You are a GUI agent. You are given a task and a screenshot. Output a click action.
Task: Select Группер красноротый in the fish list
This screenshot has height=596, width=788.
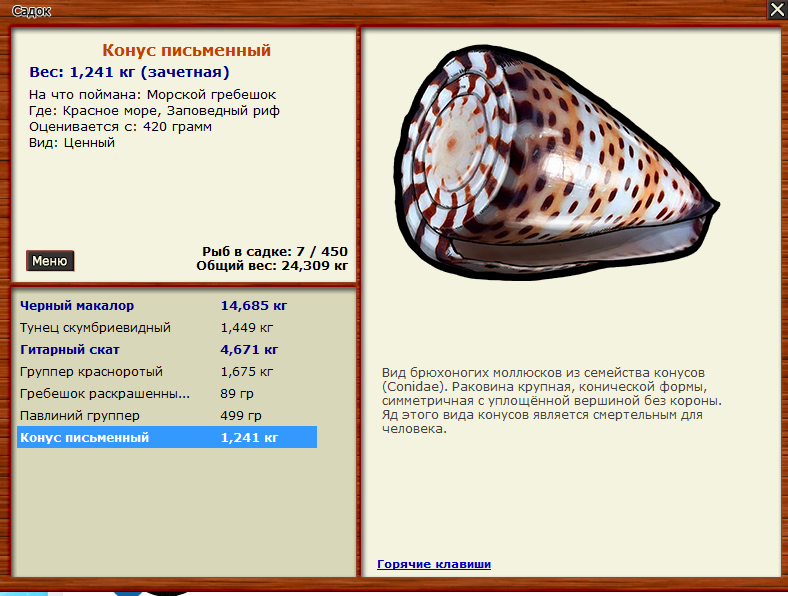(167, 372)
